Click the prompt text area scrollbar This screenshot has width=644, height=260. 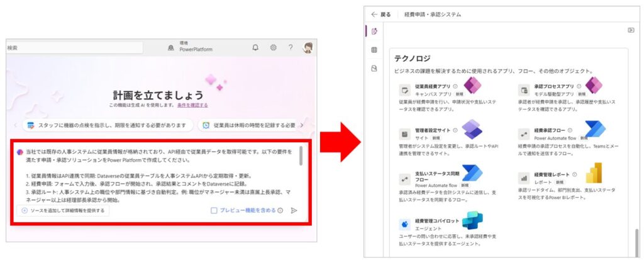[301, 155]
